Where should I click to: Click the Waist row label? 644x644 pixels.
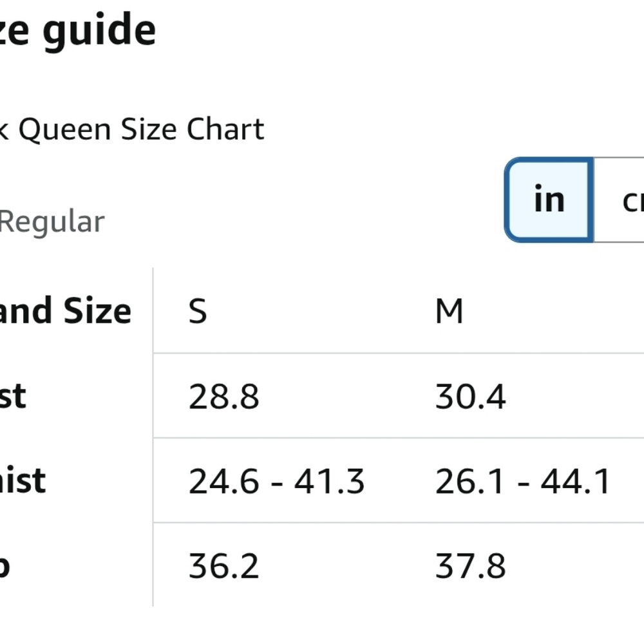click(x=23, y=480)
